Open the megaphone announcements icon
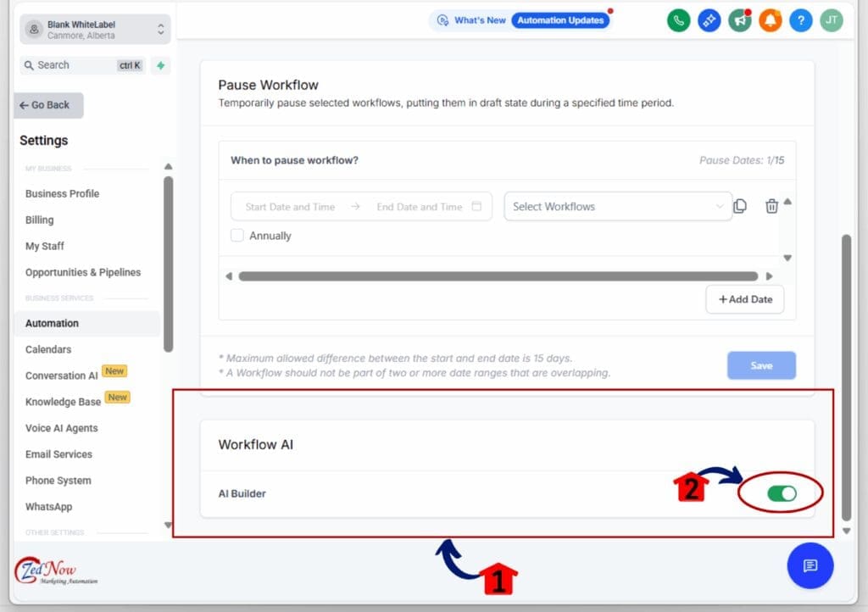This screenshot has height=612, width=868. point(739,20)
